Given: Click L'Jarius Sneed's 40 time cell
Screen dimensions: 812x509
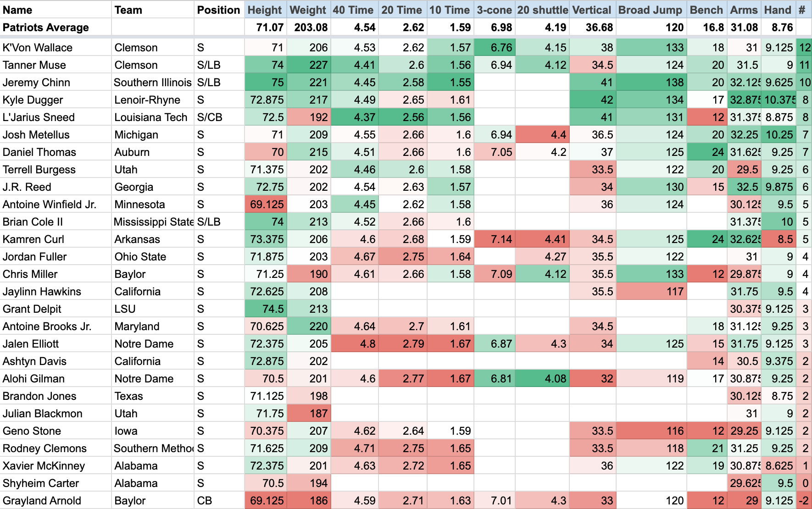Looking at the screenshot, I should [355, 117].
